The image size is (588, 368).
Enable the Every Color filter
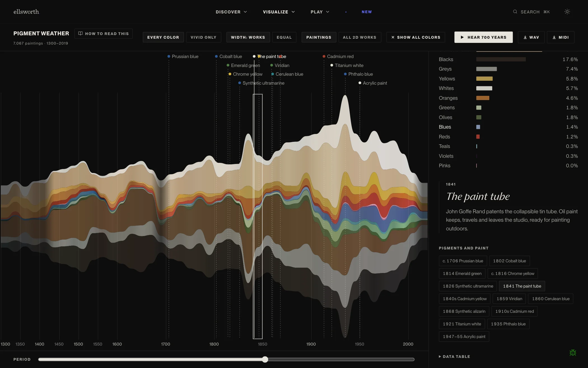163,37
